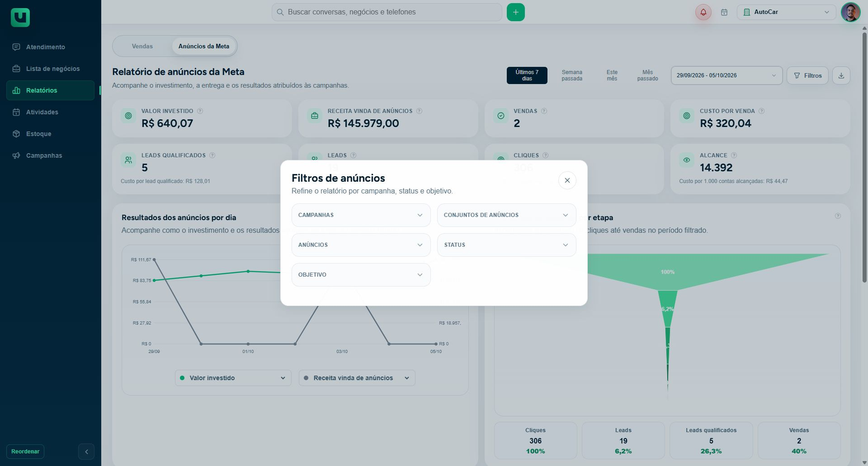Screen dimensions: 868x466
Task: Select the Anúncios da Meta tab
Action: (x=204, y=46)
